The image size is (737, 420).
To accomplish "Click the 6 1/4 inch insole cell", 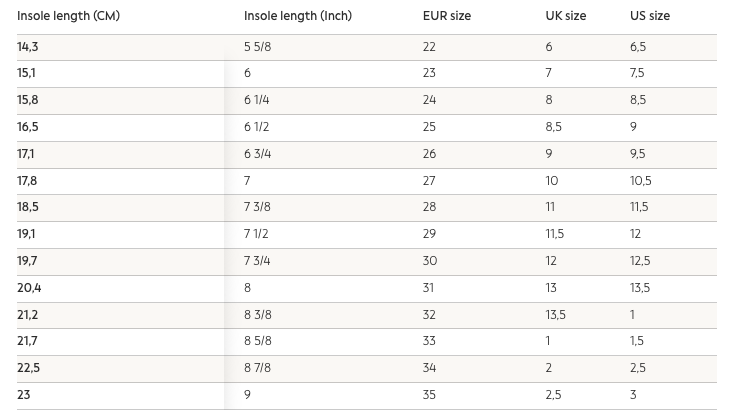I will 256,100.
